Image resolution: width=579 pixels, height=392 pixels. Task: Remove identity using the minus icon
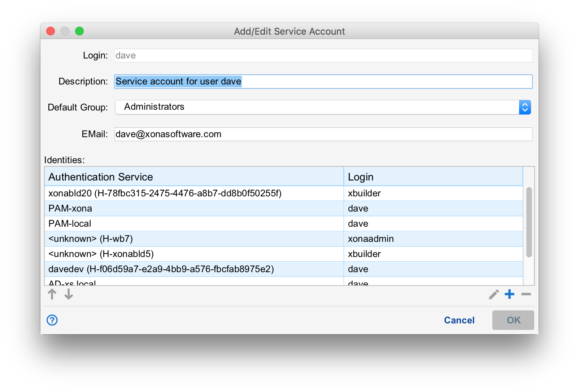526,294
